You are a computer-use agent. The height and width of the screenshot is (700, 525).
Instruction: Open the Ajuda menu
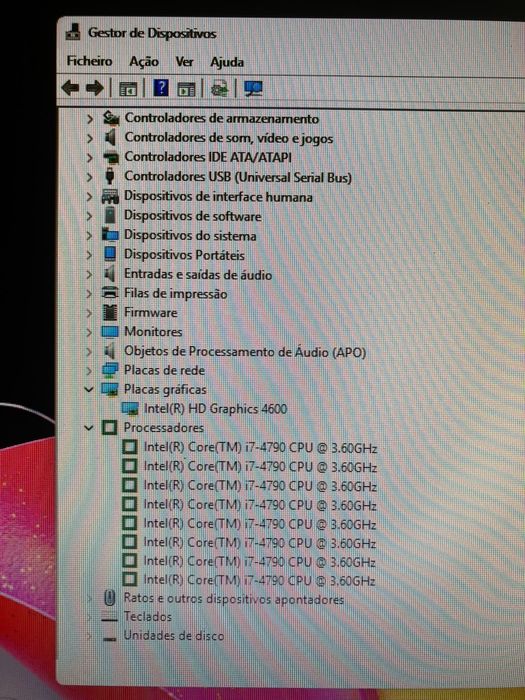click(227, 62)
